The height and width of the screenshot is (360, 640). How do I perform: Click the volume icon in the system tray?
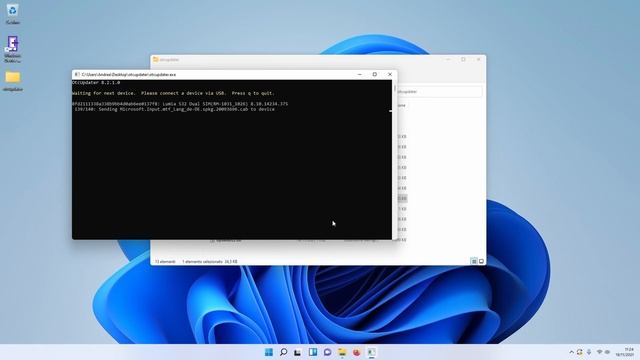pos(607,352)
